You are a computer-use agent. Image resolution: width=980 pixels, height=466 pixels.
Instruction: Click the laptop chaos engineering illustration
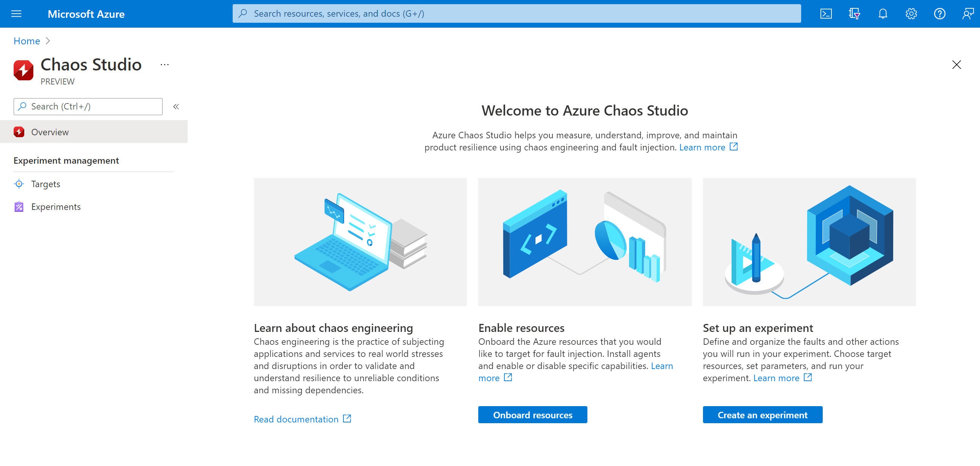point(360,242)
